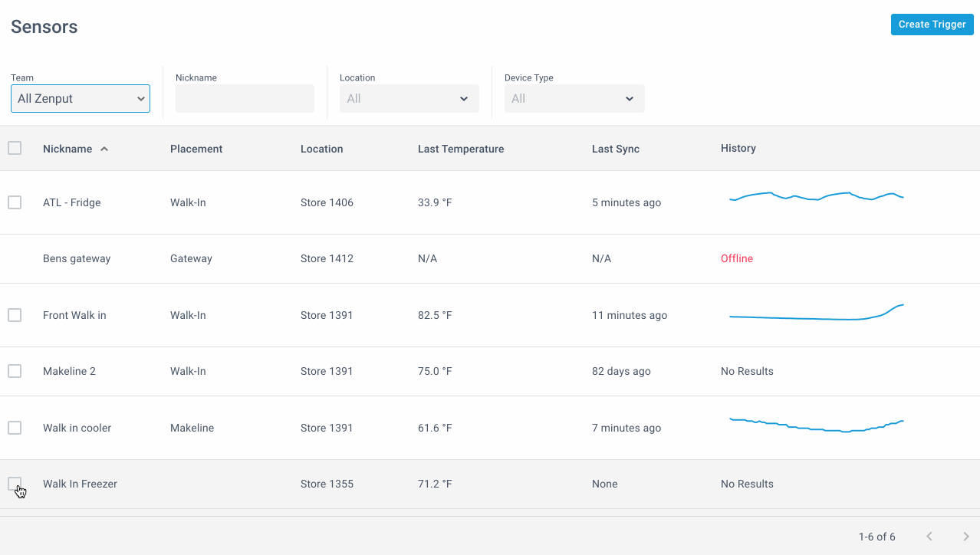Image resolution: width=980 pixels, height=555 pixels.
Task: Open ATL - Fridge history sparkline chart
Action: [817, 197]
